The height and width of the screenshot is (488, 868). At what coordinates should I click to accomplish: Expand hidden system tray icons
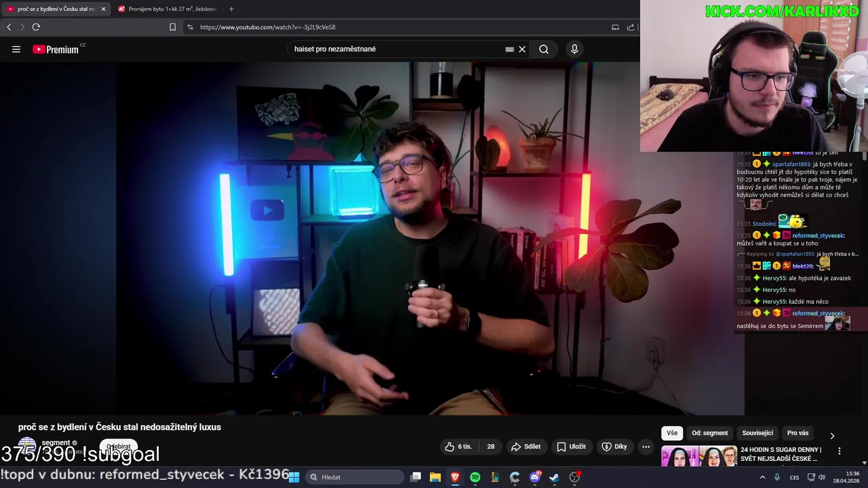762,477
